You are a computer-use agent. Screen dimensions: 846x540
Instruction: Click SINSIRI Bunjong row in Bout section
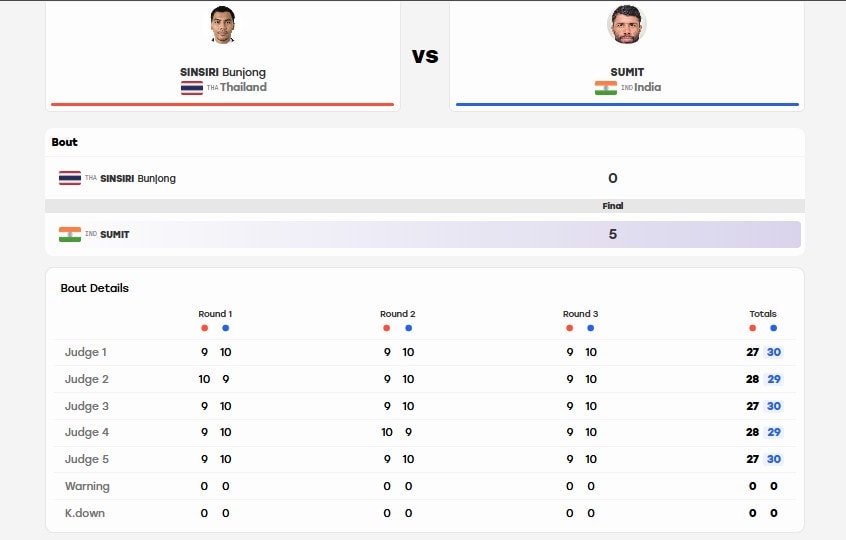coord(425,178)
